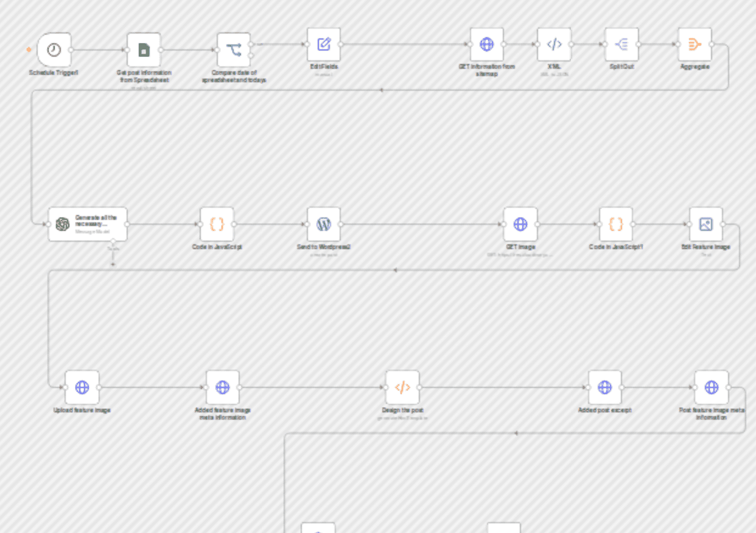Open the Edit Feature Image node icon
Image resolution: width=756 pixels, height=533 pixels.
[x=706, y=224]
